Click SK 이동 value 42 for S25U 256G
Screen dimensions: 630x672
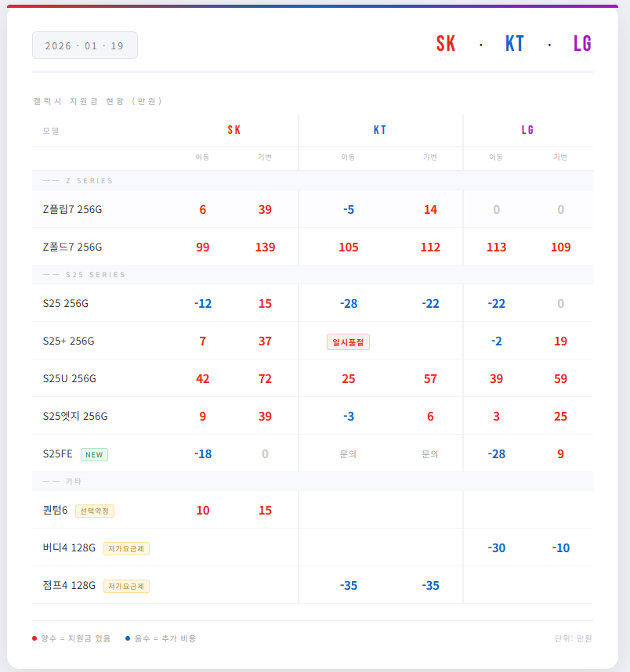tap(203, 379)
